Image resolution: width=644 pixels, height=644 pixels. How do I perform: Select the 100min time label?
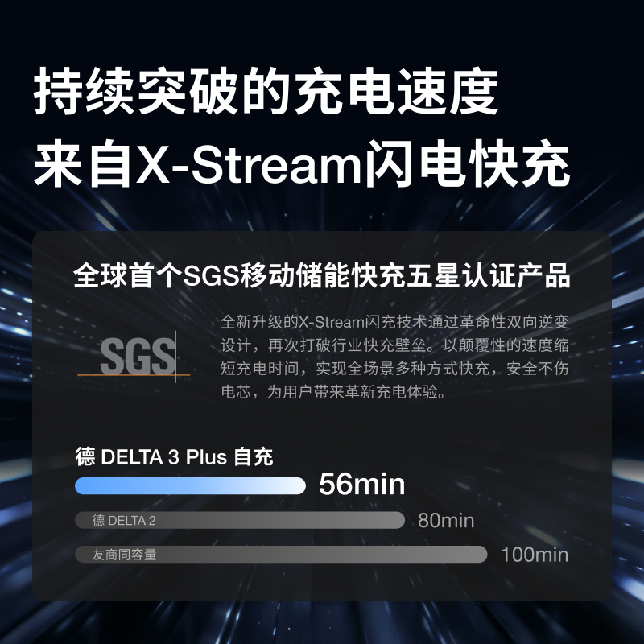535,555
